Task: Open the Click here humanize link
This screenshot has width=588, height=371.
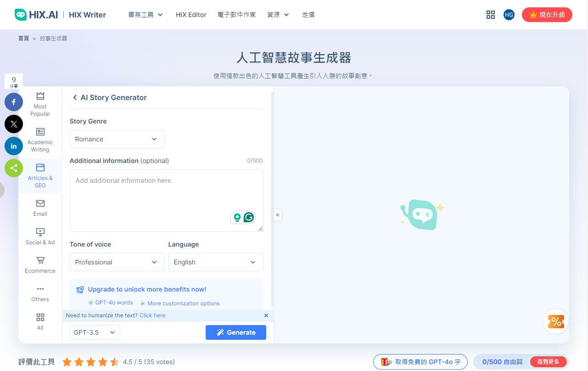Action: coord(152,315)
